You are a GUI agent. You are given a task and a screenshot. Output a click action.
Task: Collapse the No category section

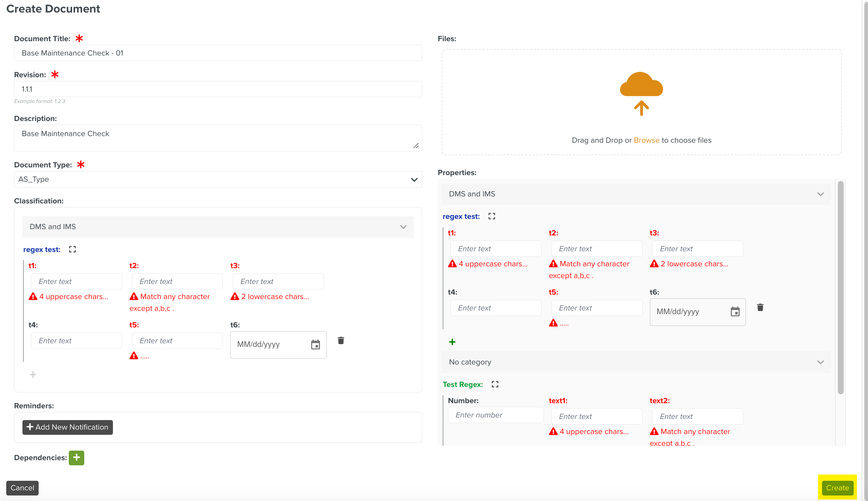820,362
